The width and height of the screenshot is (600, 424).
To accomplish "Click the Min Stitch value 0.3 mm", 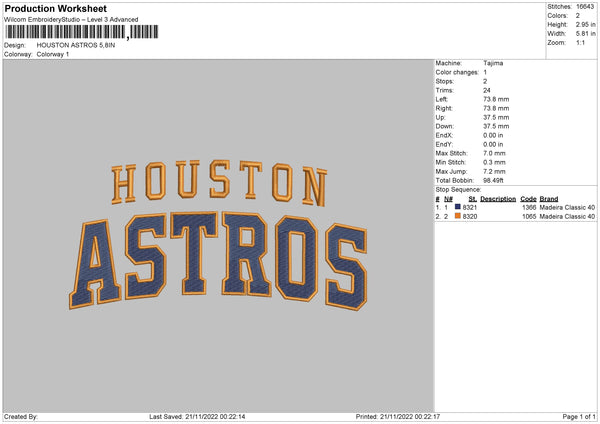I will pos(494,163).
